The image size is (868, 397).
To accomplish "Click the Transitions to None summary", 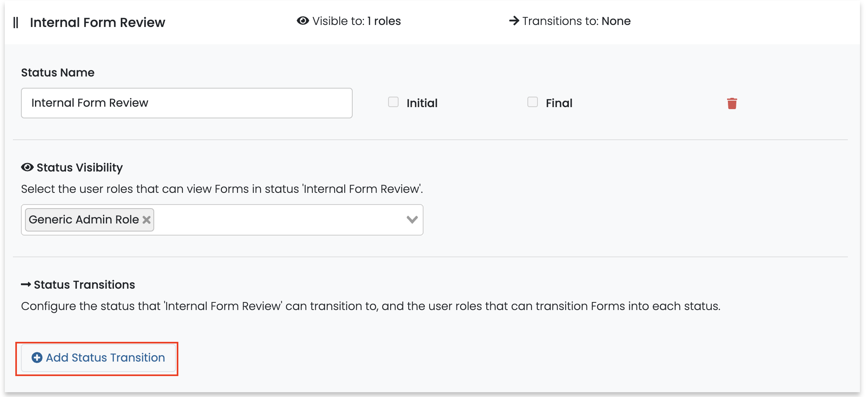I will pyautogui.click(x=576, y=21).
